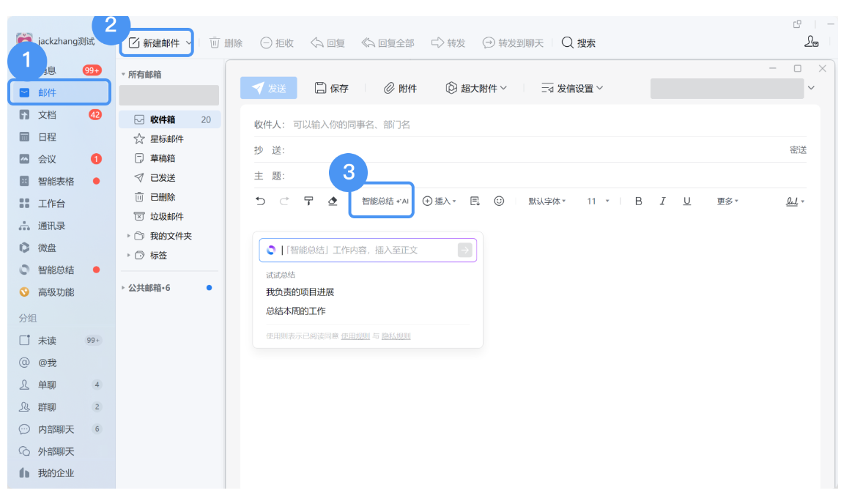This screenshot has width=841, height=504.
Task: Open the sender address dropdown arrow
Action: [x=811, y=88]
